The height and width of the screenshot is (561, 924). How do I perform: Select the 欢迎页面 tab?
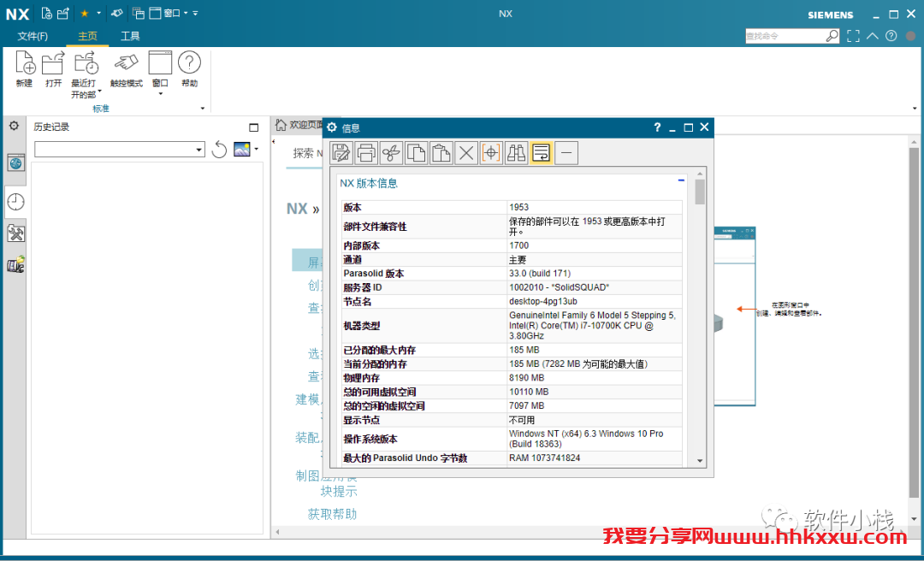299,125
